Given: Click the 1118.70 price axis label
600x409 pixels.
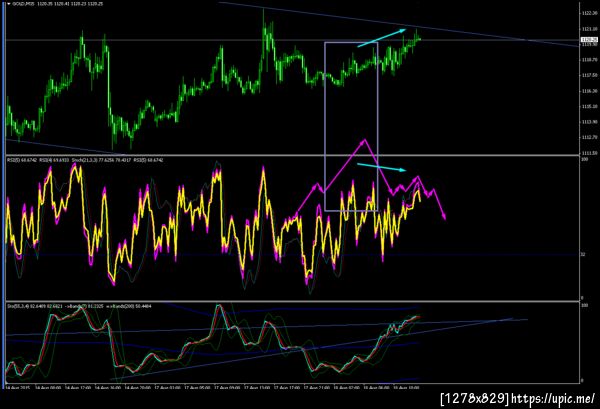Looking at the screenshot, I should [x=589, y=60].
